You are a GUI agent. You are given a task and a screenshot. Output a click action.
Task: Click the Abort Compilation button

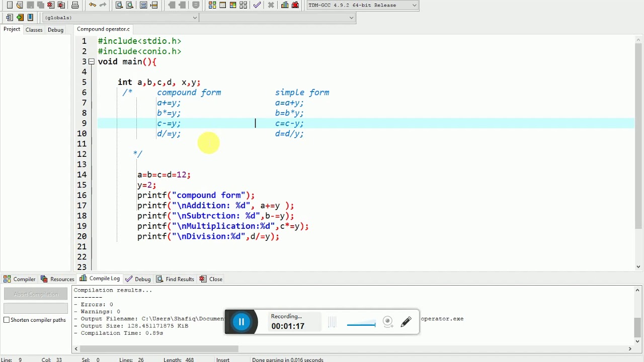pyautogui.click(x=36, y=294)
